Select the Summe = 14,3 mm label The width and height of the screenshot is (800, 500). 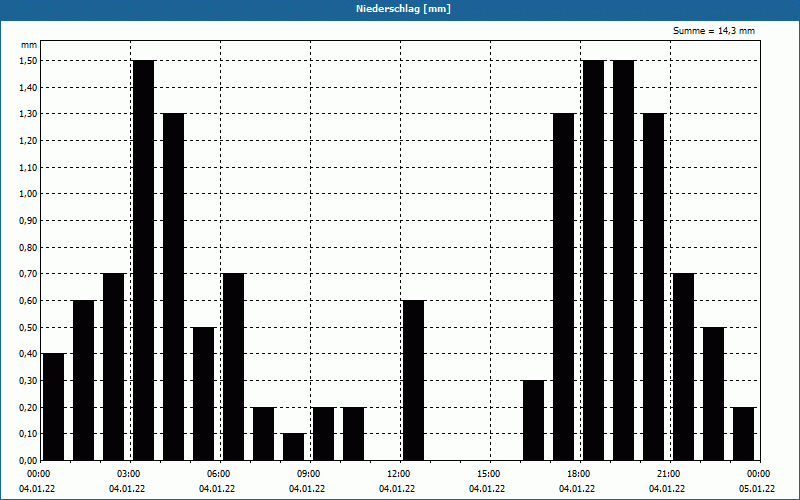click(x=714, y=31)
